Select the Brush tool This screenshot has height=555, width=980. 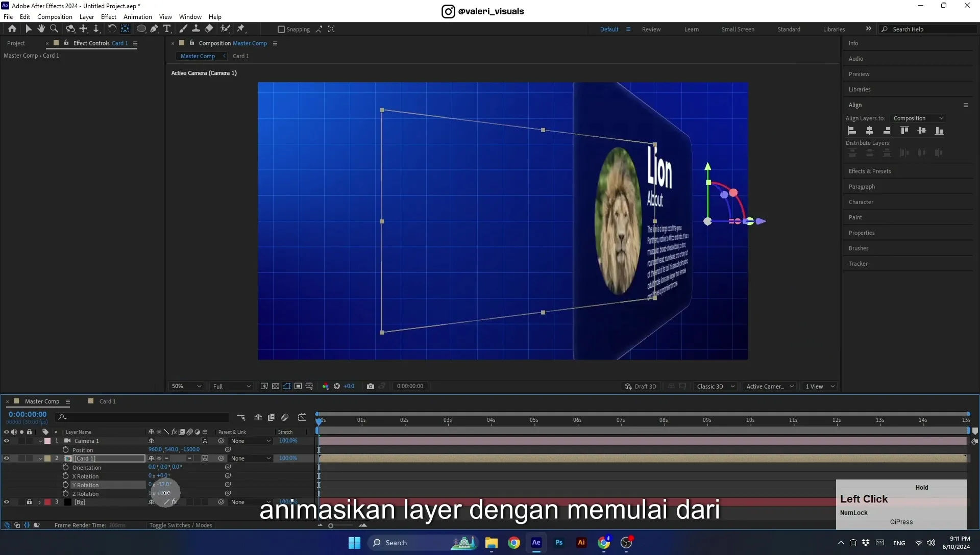tap(183, 29)
